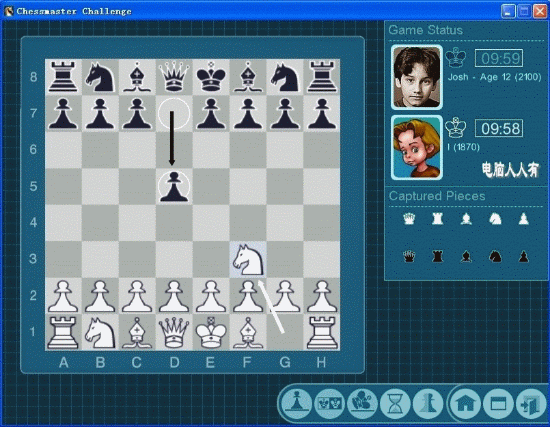Open the two-kings side selection button
The height and width of the screenshot is (427, 550).
click(329, 403)
